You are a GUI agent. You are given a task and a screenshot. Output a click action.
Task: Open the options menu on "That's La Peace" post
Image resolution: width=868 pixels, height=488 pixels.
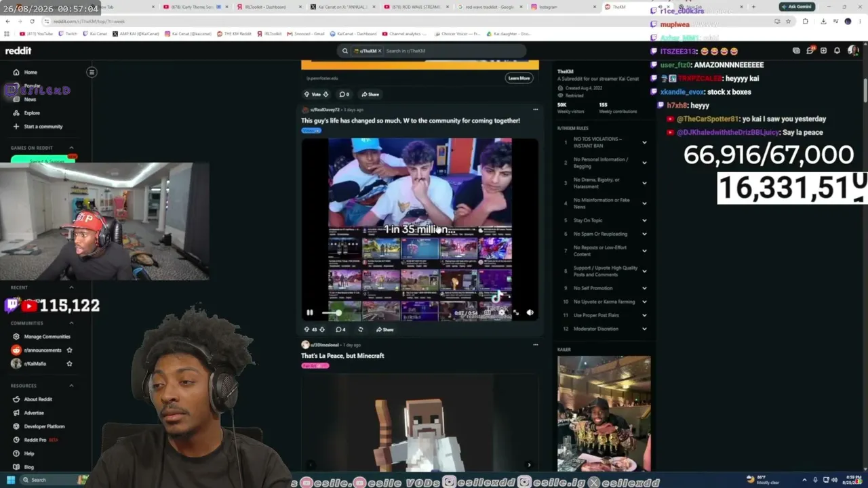pyautogui.click(x=535, y=344)
